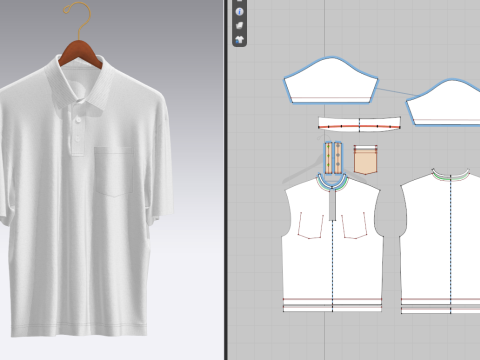Click the top button on the 3D shirt

78,120
